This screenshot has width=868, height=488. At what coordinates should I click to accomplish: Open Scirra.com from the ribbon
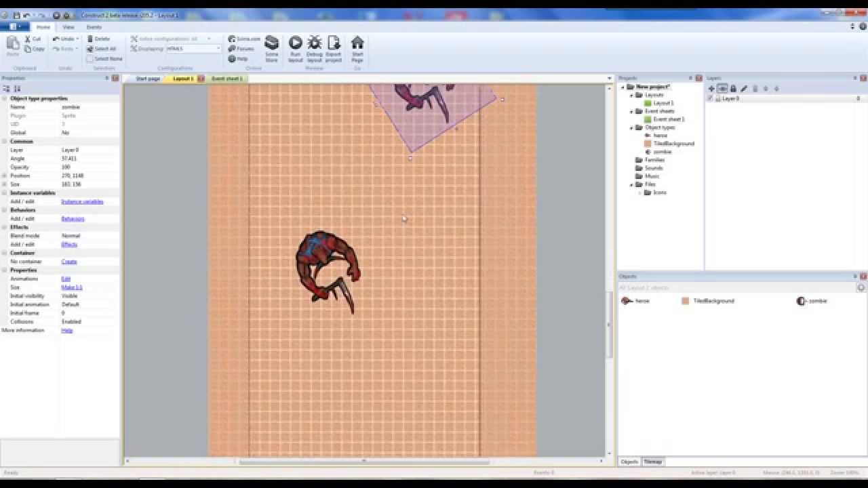pyautogui.click(x=244, y=39)
